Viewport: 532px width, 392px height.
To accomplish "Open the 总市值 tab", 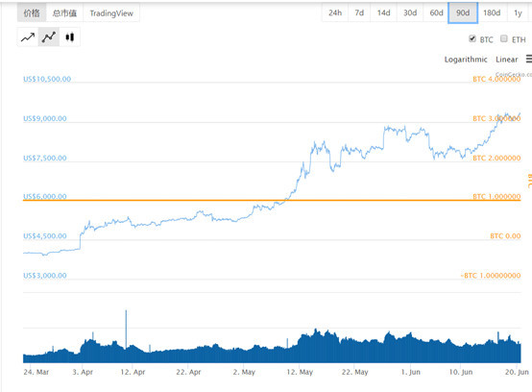I will pyautogui.click(x=64, y=12).
